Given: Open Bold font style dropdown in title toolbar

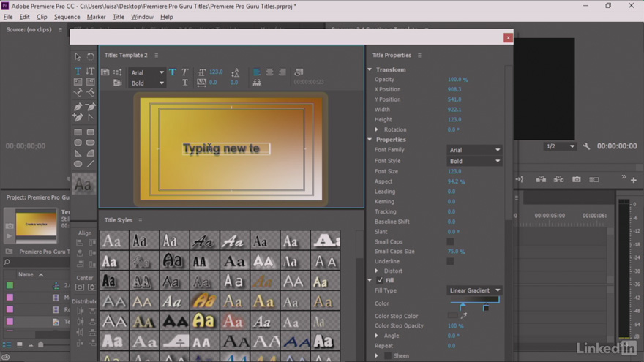Looking at the screenshot, I should pos(146,83).
